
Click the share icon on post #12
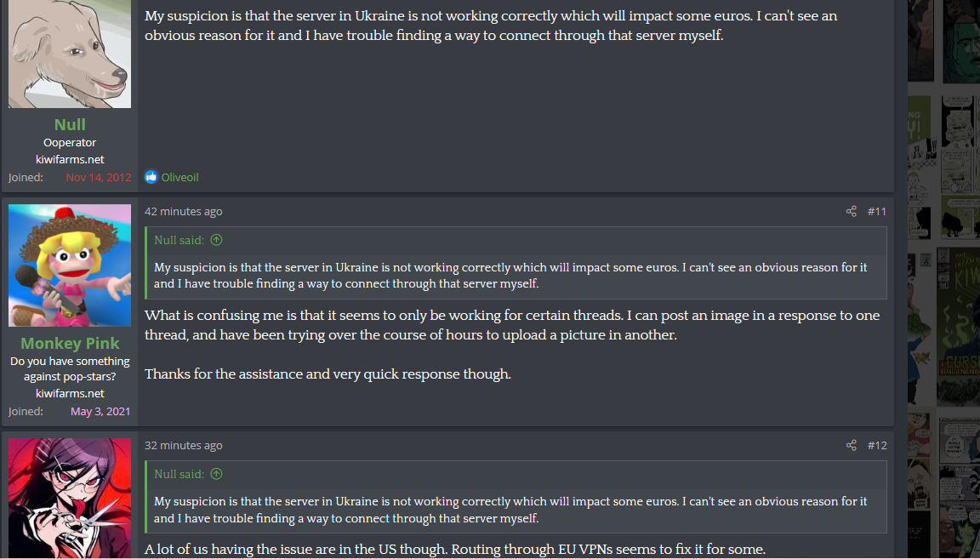click(x=851, y=445)
